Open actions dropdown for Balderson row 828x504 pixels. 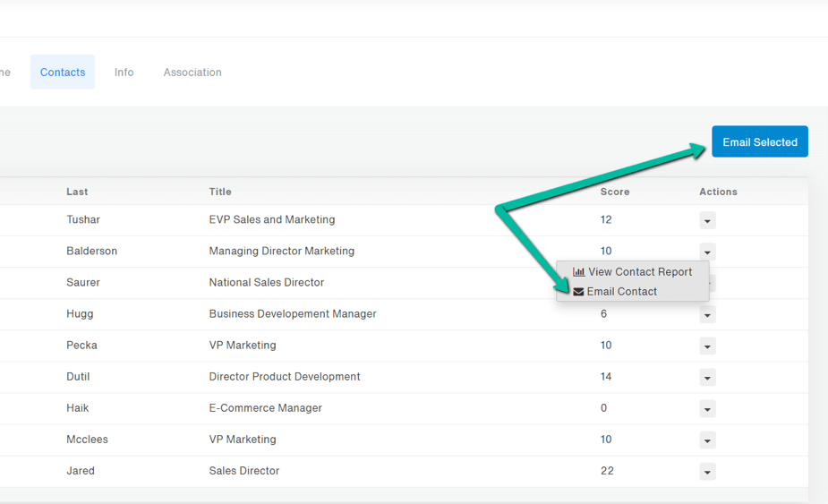(707, 252)
